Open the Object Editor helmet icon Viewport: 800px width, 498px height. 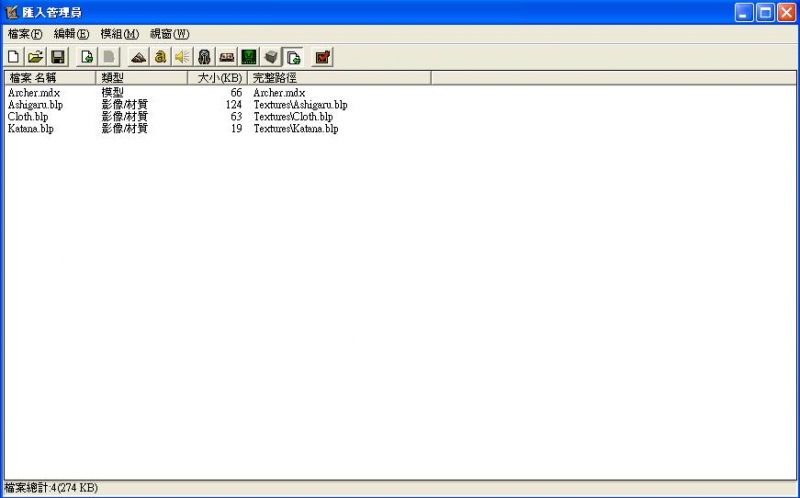click(x=205, y=57)
